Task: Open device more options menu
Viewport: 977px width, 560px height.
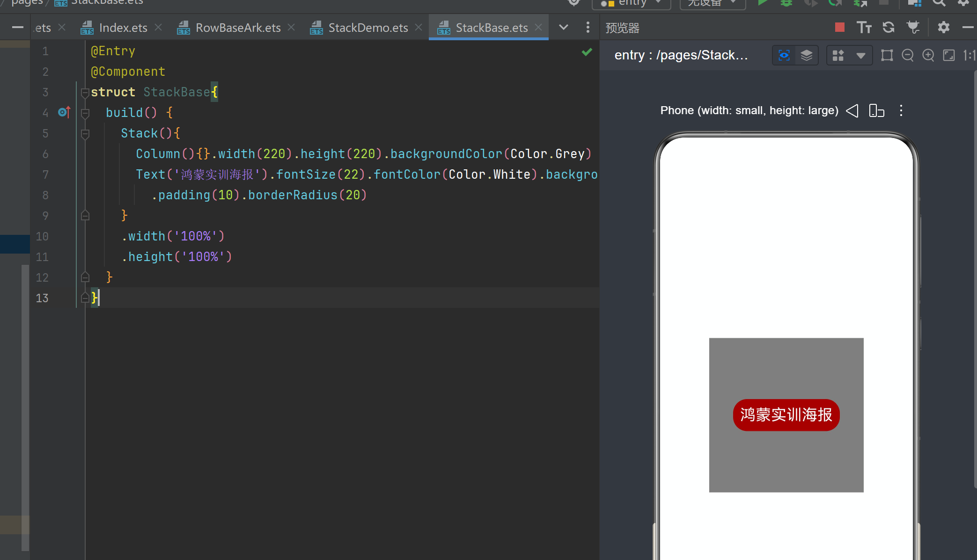Action: pos(901,111)
